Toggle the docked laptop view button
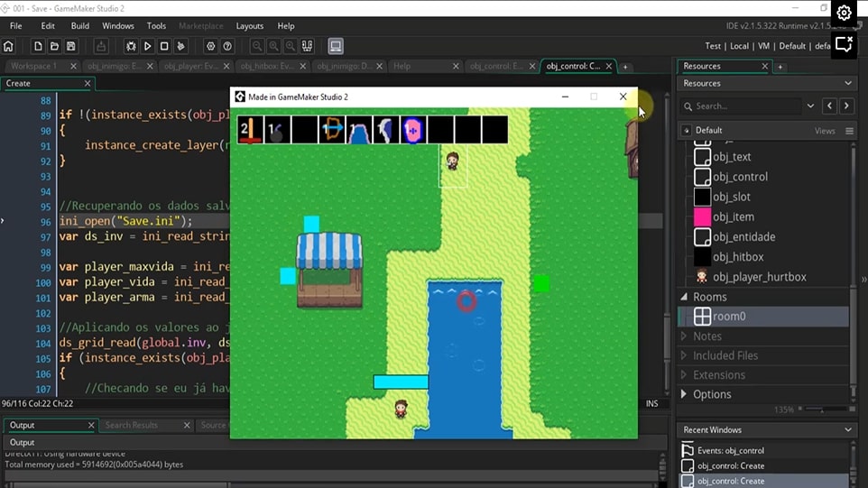The image size is (868, 488). click(336, 46)
